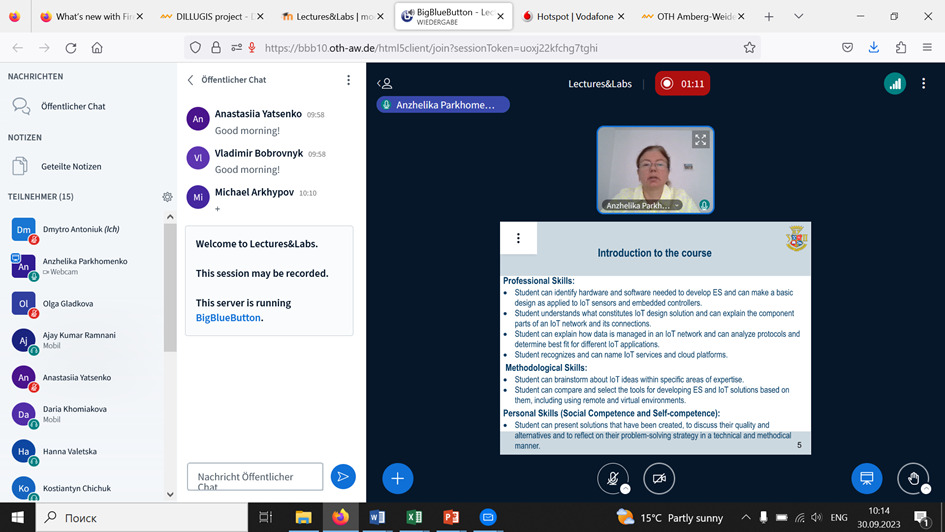Click the recording indicator button
Image resolution: width=945 pixels, height=532 pixels.
(x=682, y=84)
